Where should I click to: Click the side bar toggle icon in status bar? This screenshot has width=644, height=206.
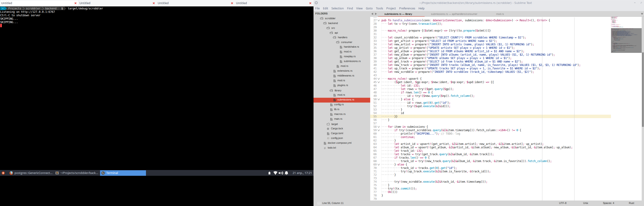319,203
